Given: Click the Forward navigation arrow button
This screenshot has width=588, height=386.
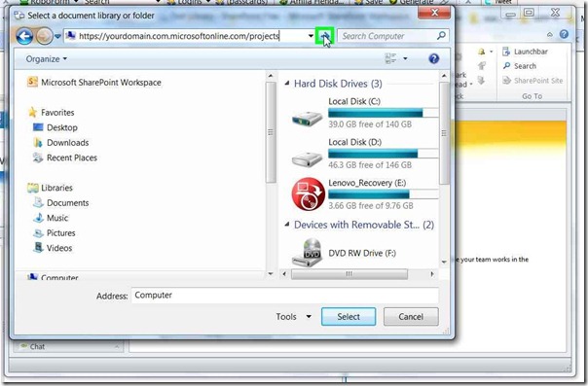Looking at the screenshot, I should coord(44,37).
